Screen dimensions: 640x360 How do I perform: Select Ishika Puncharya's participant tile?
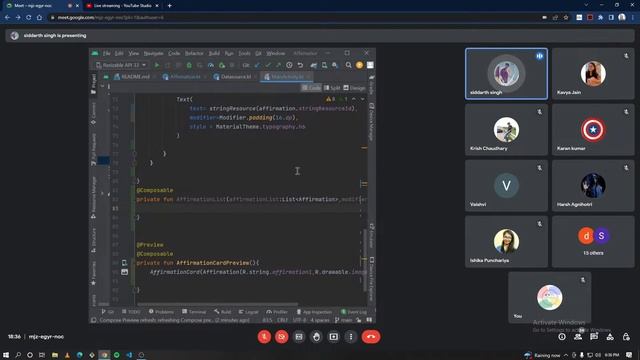[506, 242]
